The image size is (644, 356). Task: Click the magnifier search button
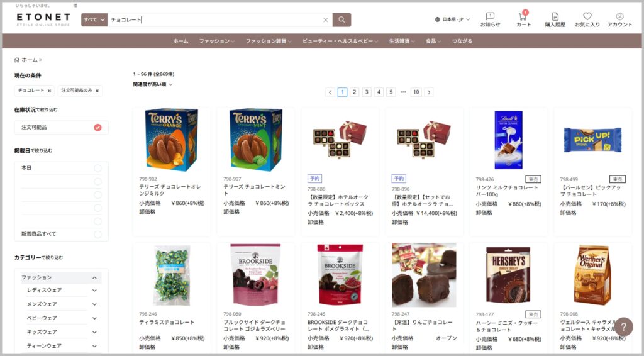click(341, 19)
